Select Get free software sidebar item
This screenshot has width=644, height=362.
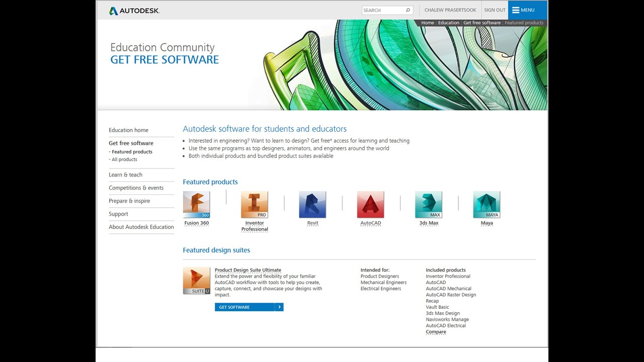coord(131,143)
